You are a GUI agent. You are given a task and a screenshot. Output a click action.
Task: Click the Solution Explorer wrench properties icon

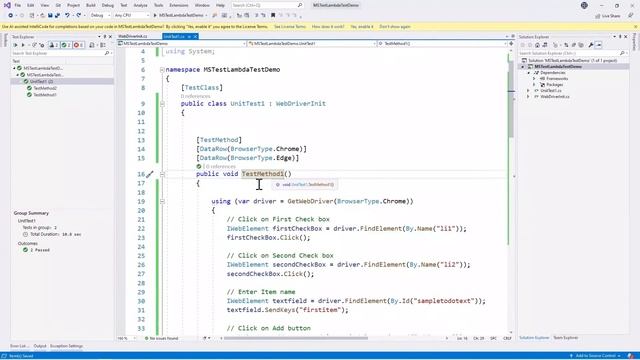[591, 45]
